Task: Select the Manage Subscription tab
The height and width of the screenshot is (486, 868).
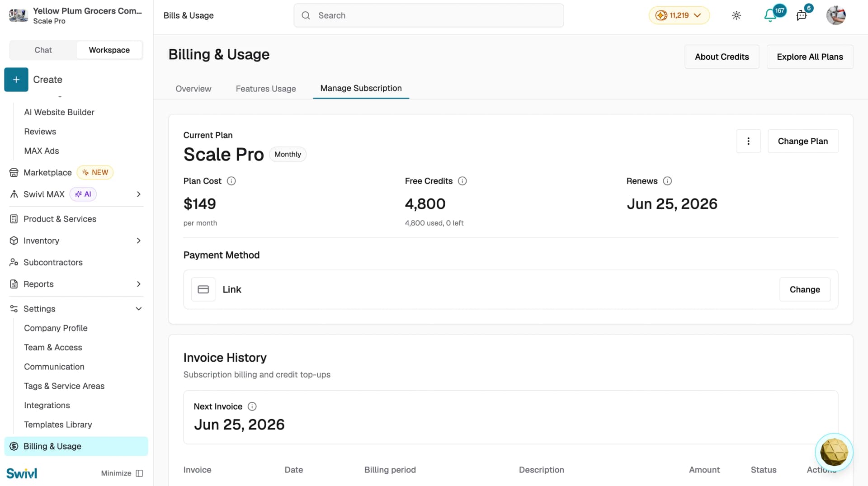Action: coord(361,88)
